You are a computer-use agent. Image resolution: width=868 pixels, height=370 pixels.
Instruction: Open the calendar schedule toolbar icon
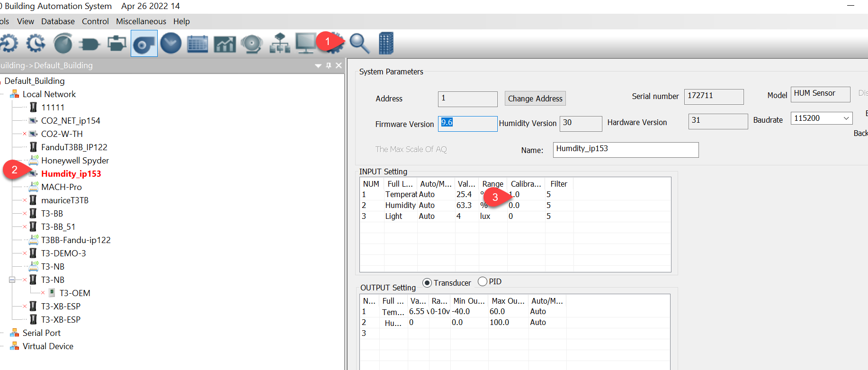[197, 44]
